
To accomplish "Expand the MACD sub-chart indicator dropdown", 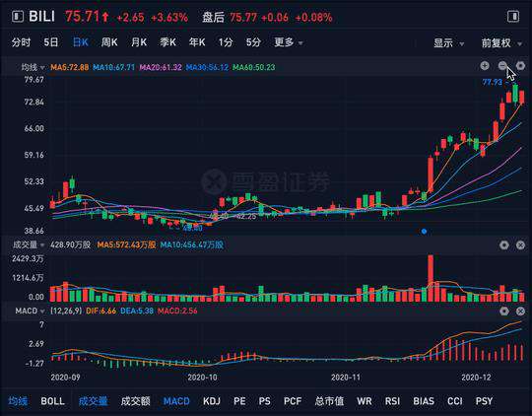I will pos(30,311).
